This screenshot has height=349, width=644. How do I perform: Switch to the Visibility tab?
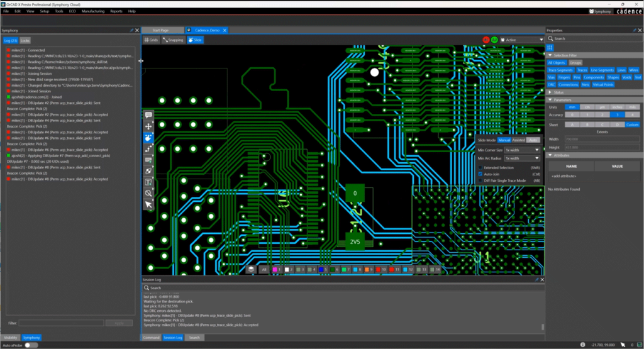click(10, 338)
